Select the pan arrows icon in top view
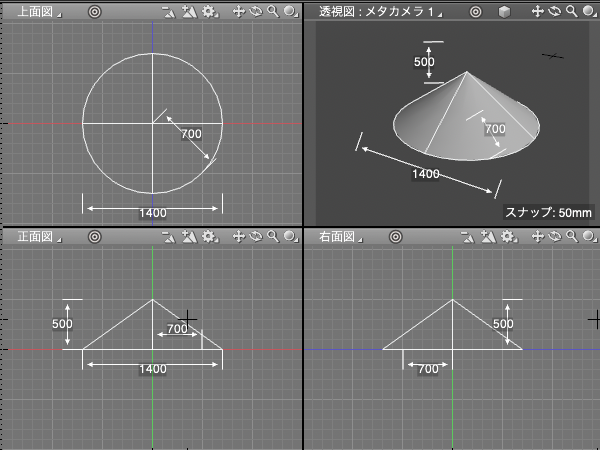Image resolution: width=600 pixels, height=450 pixels. coord(239,11)
